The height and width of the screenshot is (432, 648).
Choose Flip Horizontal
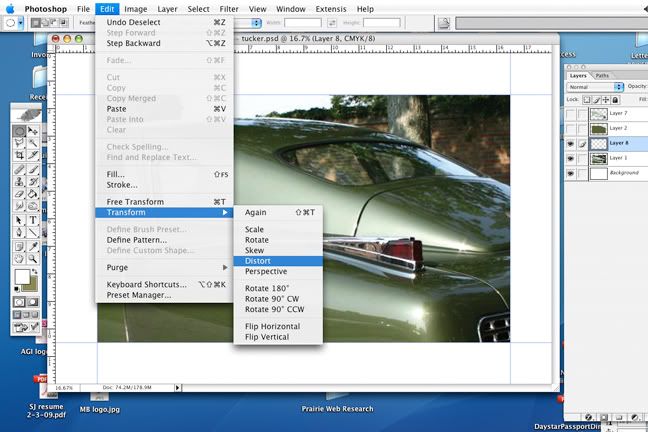278,326
